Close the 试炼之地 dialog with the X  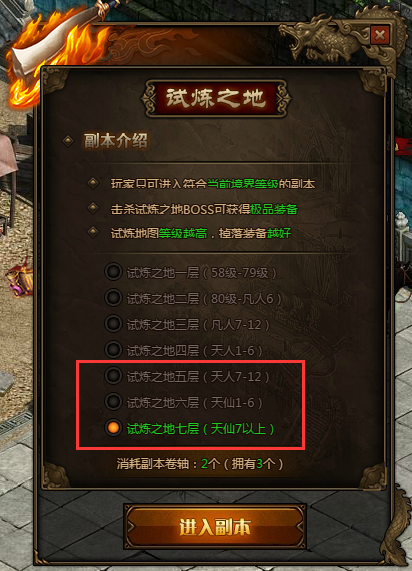point(380,35)
